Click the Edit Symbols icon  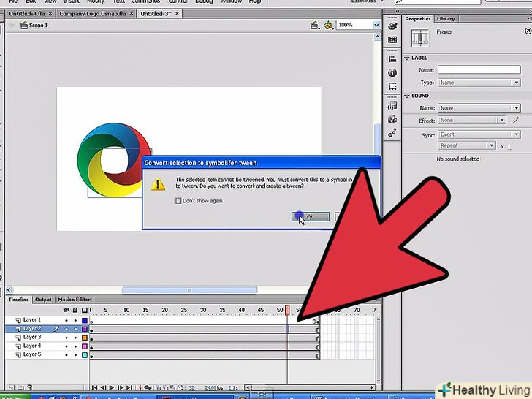(327, 25)
